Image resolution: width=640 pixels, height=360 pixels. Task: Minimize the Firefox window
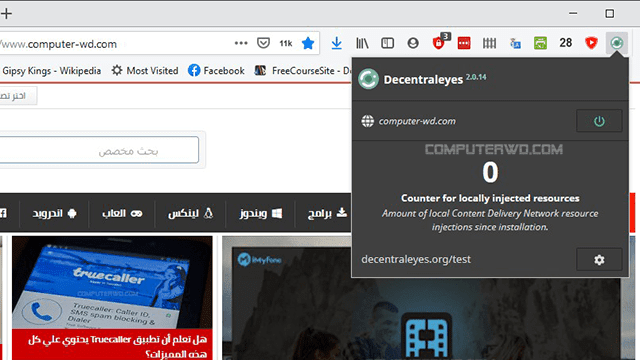pos(573,13)
